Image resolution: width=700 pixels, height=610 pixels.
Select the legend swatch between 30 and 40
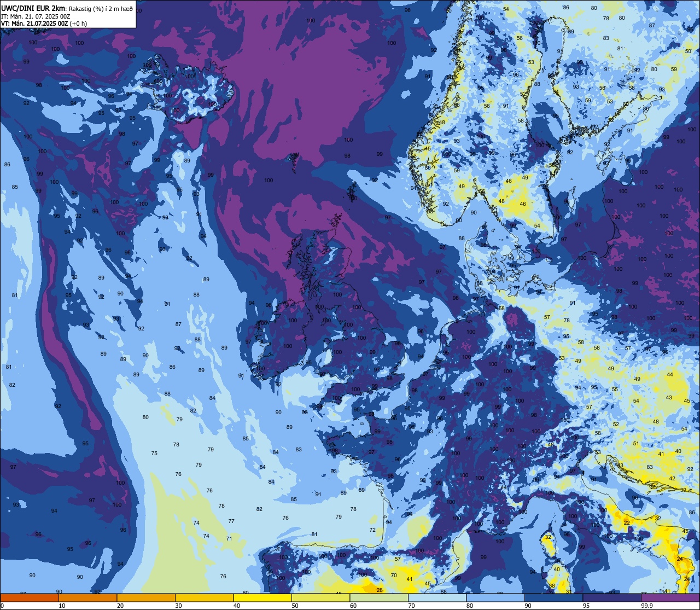tap(204, 597)
